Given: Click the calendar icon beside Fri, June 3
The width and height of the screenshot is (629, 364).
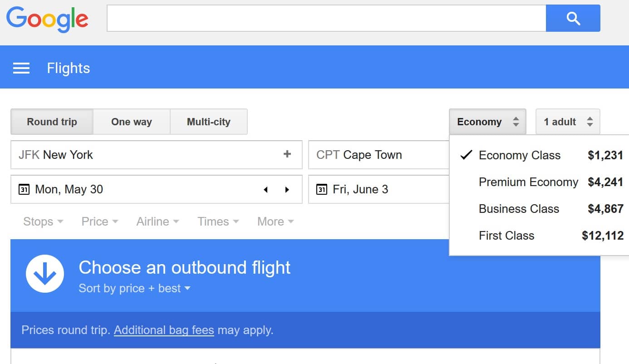Looking at the screenshot, I should coord(321,189).
